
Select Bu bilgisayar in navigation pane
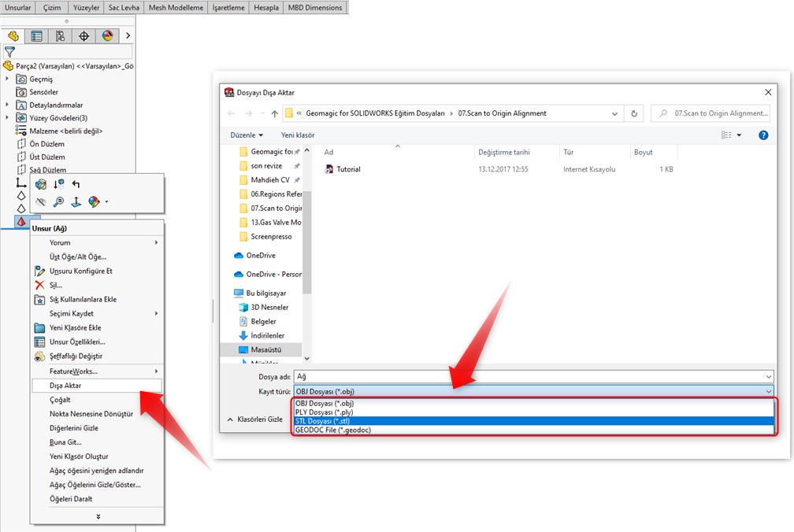[x=260, y=294]
